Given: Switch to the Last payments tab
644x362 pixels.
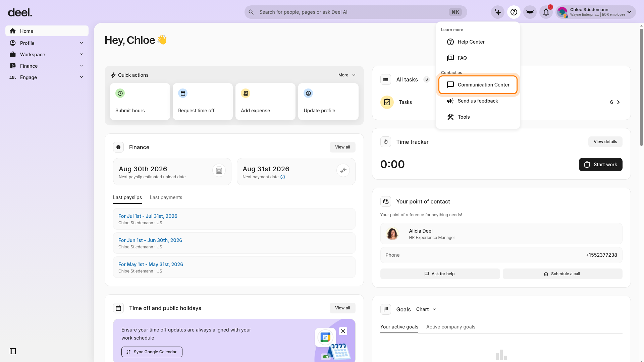Looking at the screenshot, I should (x=166, y=197).
